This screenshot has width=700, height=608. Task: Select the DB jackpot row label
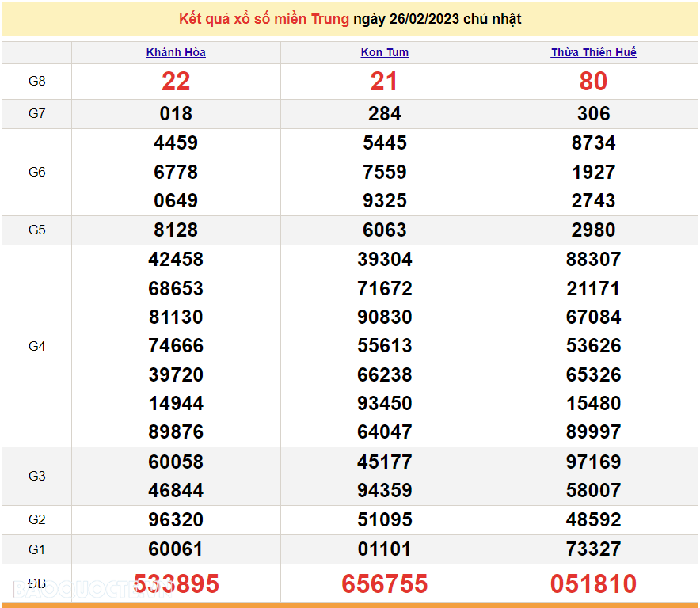pyautogui.click(x=36, y=580)
